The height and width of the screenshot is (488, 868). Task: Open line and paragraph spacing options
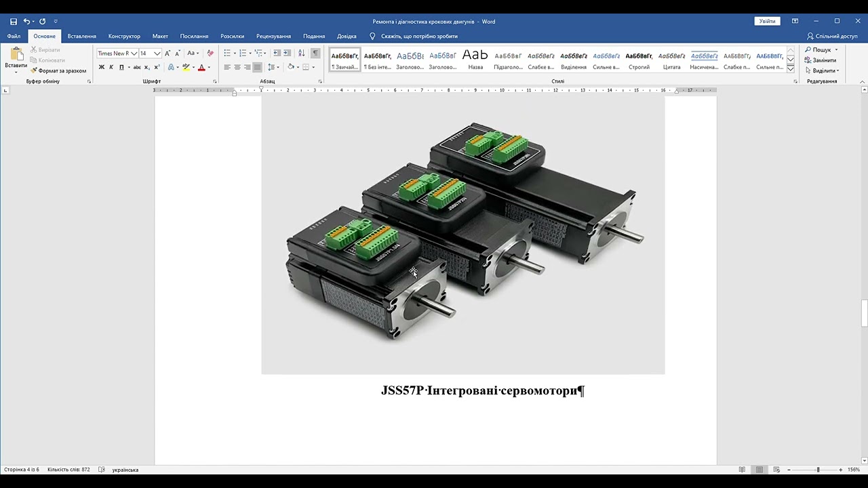(273, 67)
